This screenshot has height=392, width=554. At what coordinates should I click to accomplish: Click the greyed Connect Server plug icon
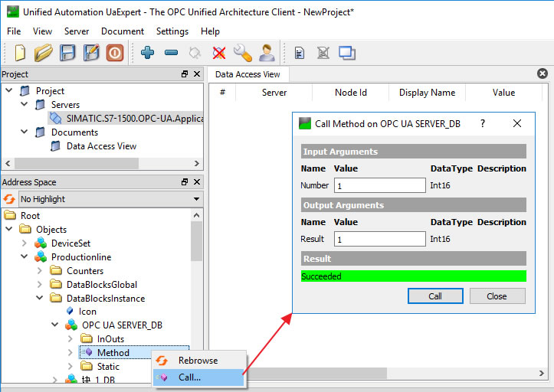click(x=195, y=53)
